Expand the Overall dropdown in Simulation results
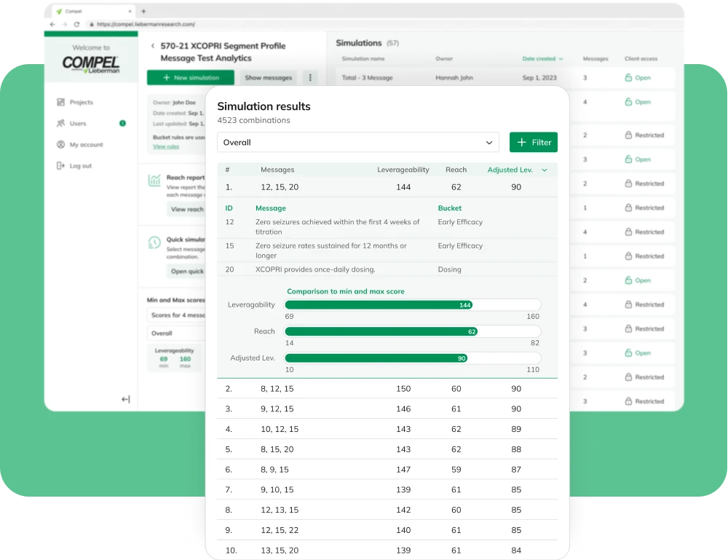The image size is (728, 560). (358, 142)
